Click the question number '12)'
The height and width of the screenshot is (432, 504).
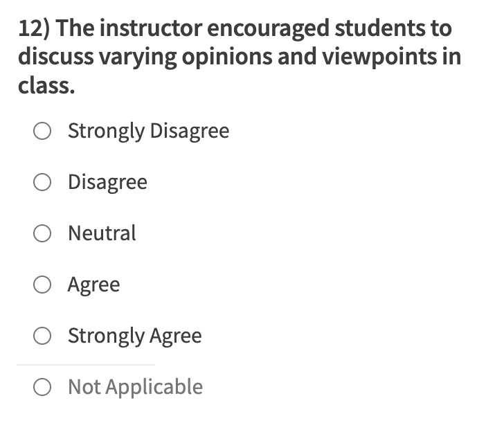(x=34, y=29)
